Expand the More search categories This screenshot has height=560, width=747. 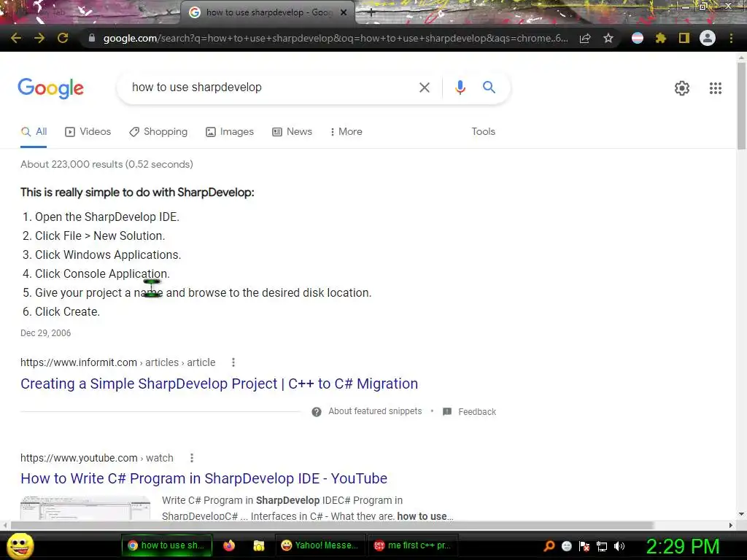pyautogui.click(x=347, y=132)
